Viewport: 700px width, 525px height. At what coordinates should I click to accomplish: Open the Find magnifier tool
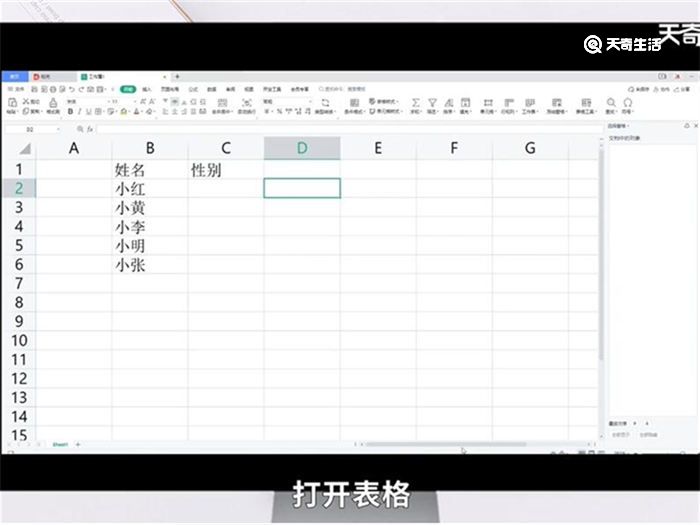[x=612, y=103]
